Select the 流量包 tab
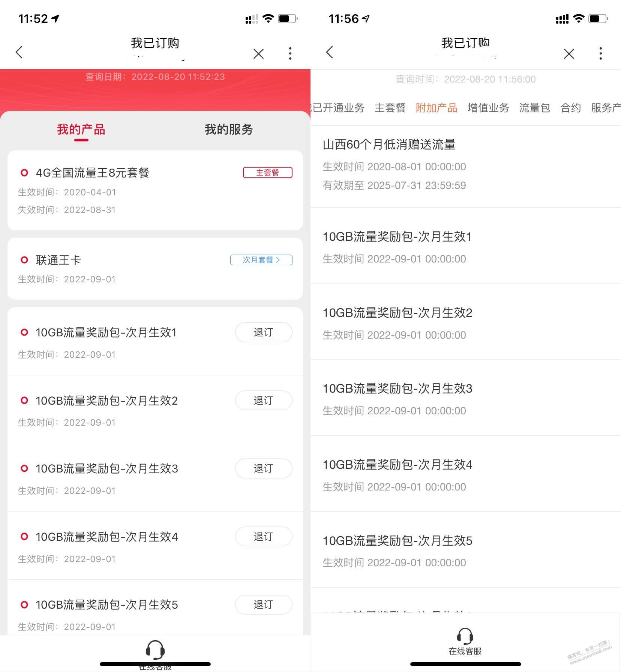 click(x=534, y=108)
